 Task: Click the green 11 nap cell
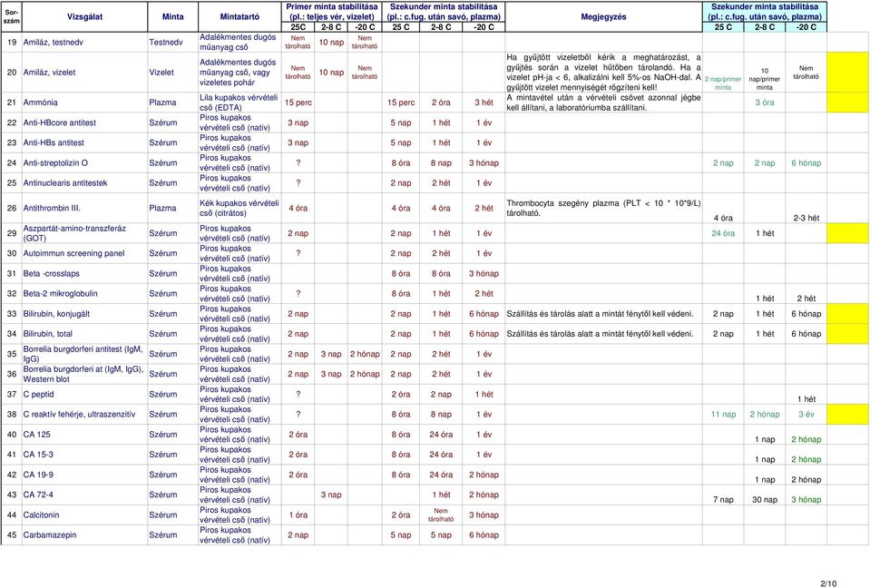[724, 415]
